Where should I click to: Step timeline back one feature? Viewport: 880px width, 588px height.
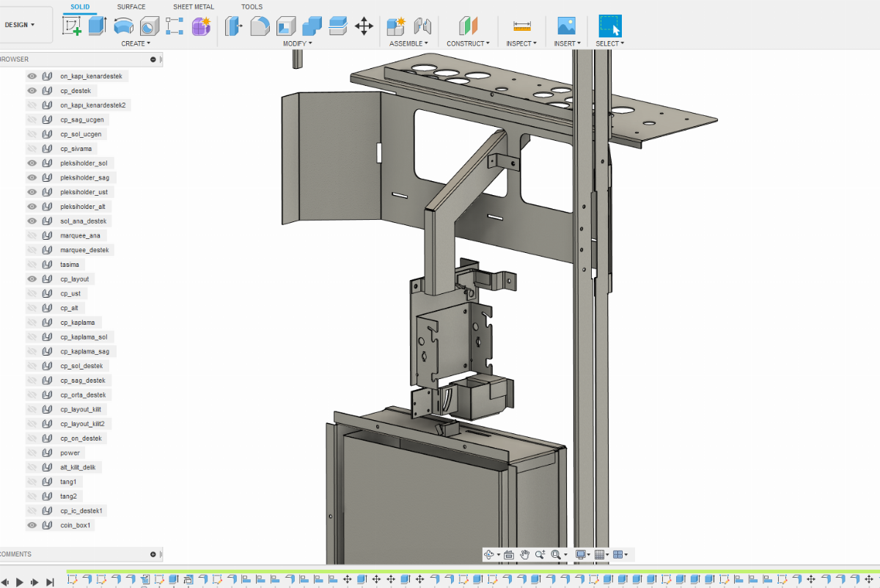[x=5, y=581]
